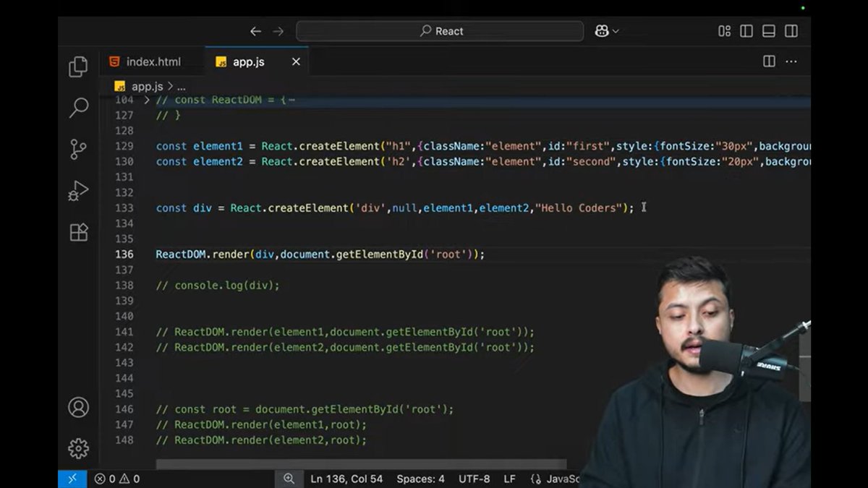The width and height of the screenshot is (868, 488).
Task: Open the Explorer view in the activity bar
Action: pos(78,65)
